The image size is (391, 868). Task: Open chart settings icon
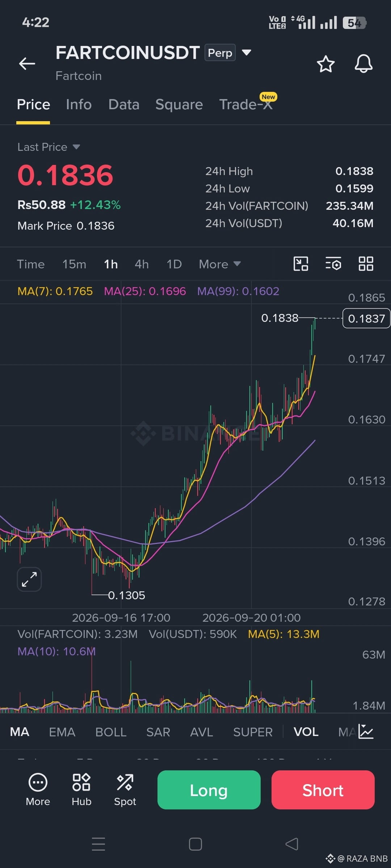[333, 264]
